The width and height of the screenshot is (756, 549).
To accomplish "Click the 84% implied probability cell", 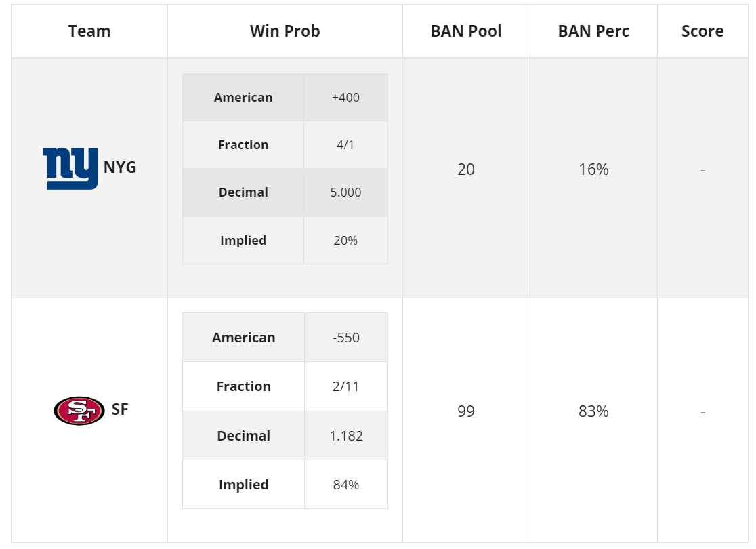I will point(346,485).
